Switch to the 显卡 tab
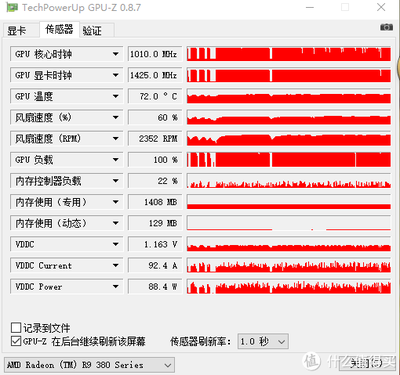 pyautogui.click(x=17, y=31)
